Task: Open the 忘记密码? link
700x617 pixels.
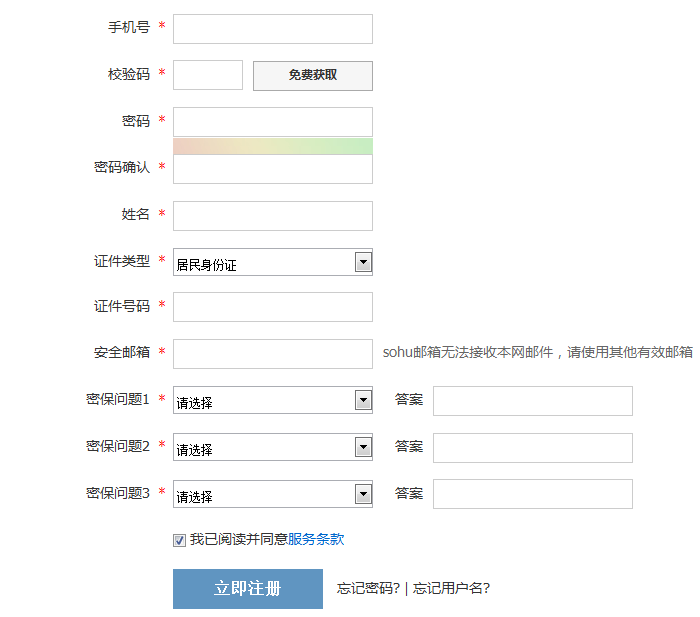Action: 369,589
